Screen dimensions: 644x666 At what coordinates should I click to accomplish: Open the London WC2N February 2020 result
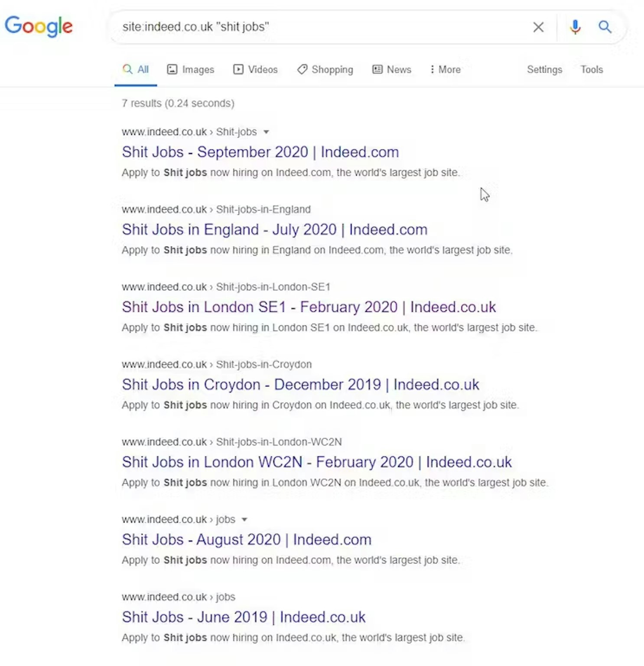(316, 462)
